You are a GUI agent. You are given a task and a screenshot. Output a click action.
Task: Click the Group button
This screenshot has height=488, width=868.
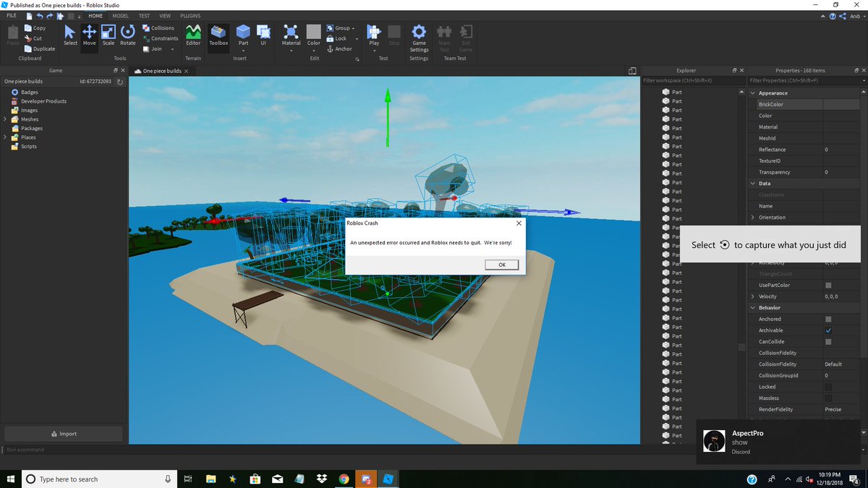339,28
